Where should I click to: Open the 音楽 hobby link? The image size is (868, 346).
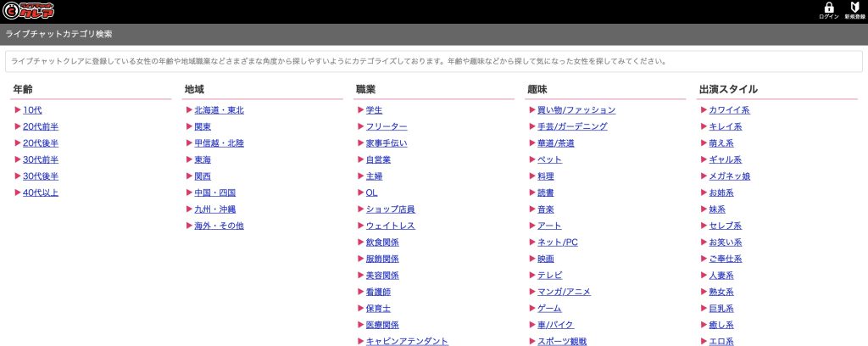(545, 209)
